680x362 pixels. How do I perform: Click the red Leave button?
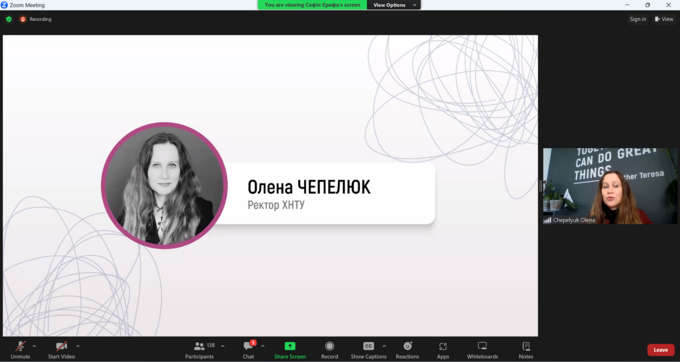[x=660, y=350]
